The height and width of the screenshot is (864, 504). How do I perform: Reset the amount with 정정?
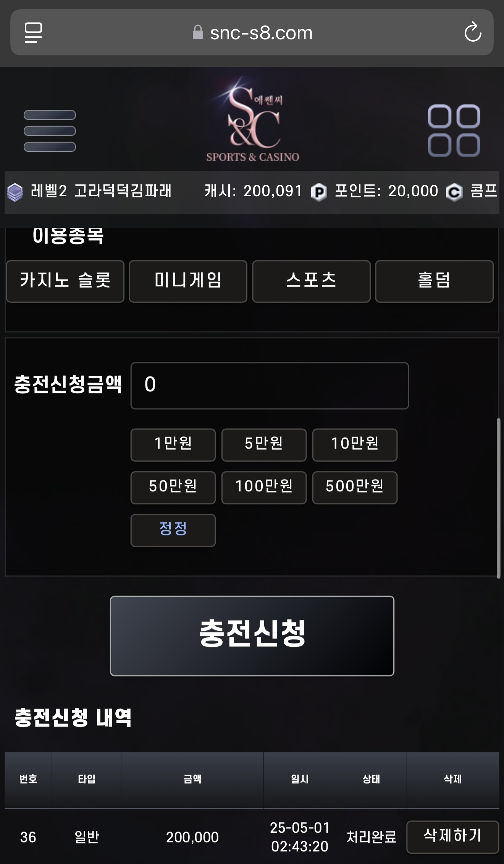pos(173,530)
